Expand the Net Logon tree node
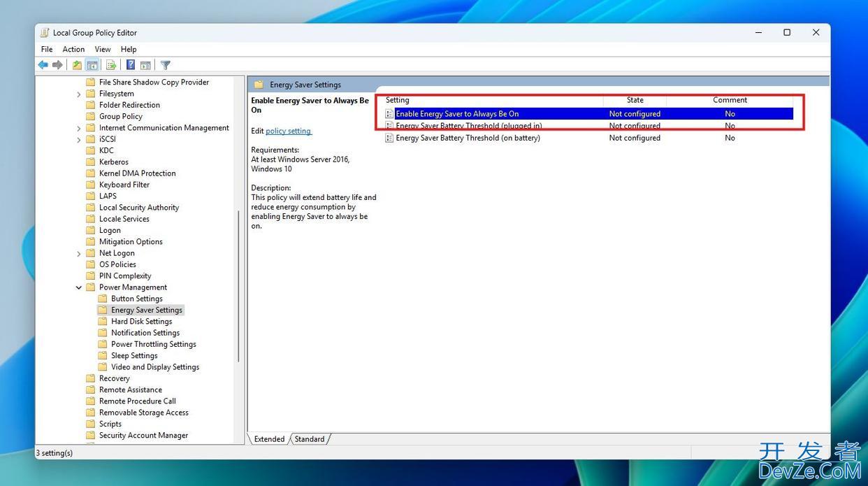Screen dimensions: 868x486 pyautogui.click(x=79, y=253)
